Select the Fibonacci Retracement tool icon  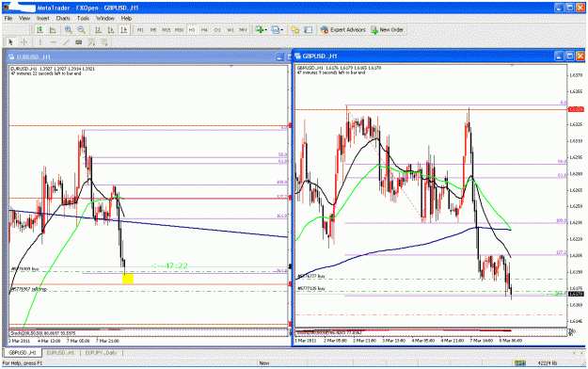(91, 42)
